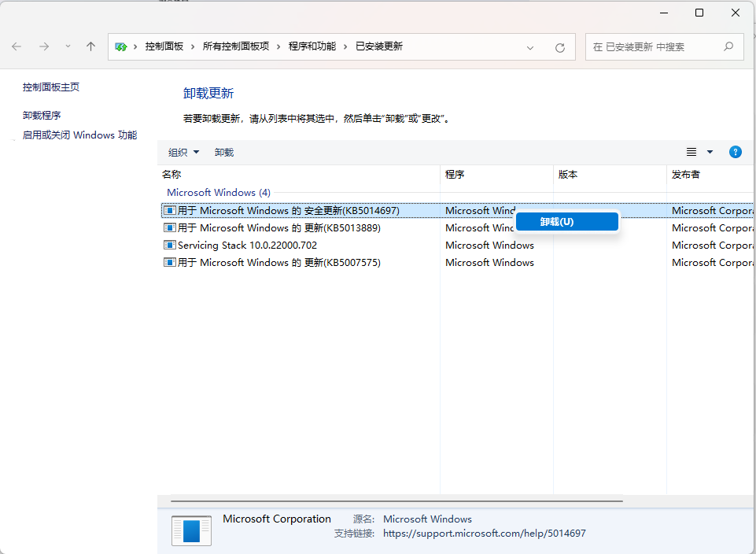Click the horizontal scrollbar at list bottom
756x554 pixels.
click(x=396, y=500)
